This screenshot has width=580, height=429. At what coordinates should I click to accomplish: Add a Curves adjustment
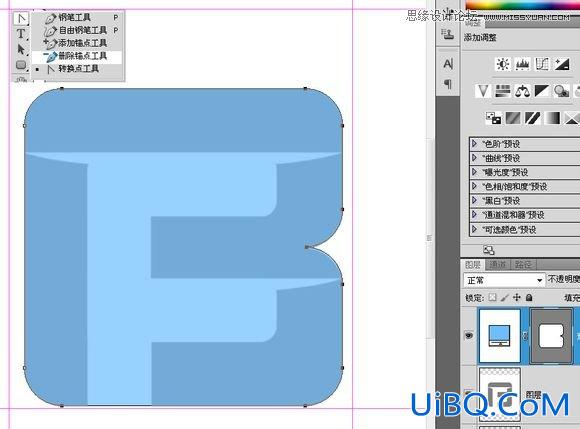point(542,64)
